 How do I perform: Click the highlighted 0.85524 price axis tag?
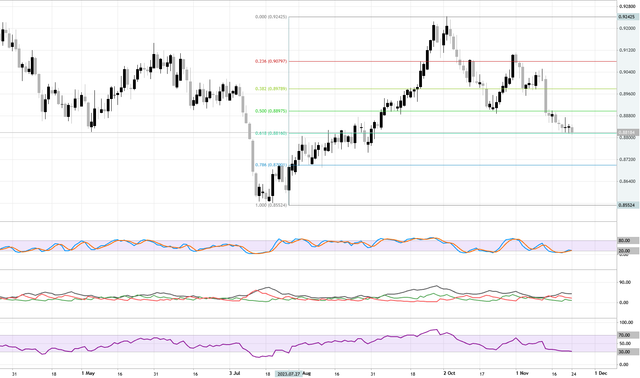tap(627, 205)
